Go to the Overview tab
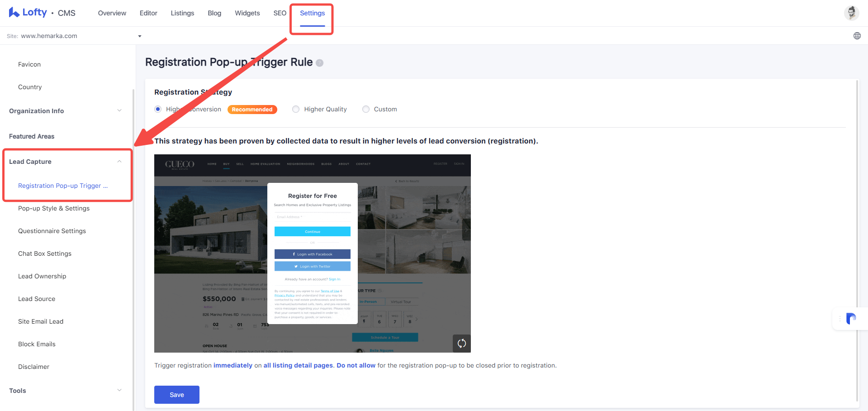Screen dimensions: 868x411 (x=112, y=13)
